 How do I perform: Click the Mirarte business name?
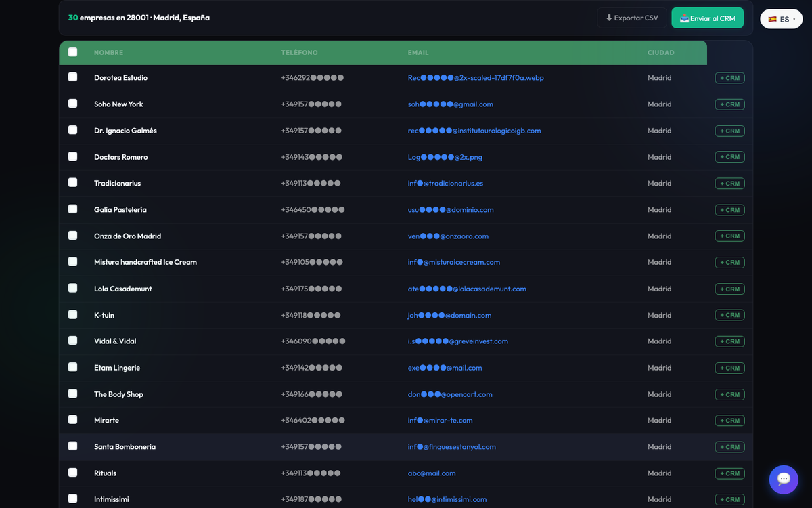pos(106,421)
